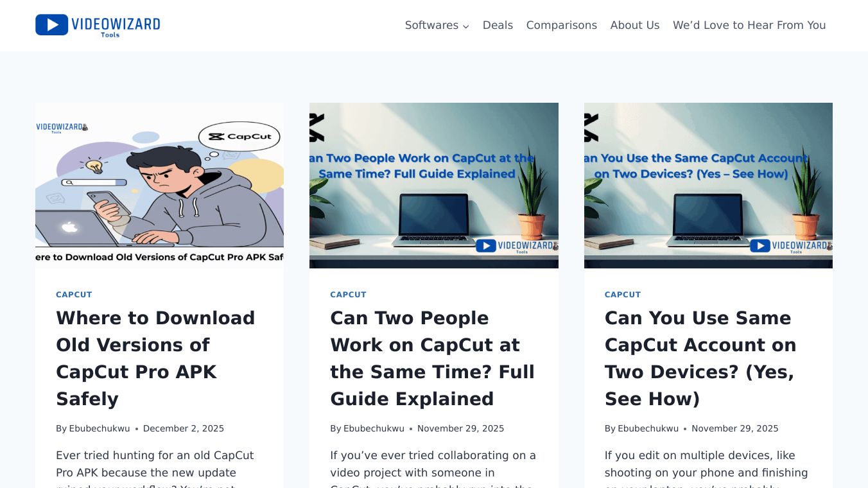The height and width of the screenshot is (488, 868).
Task: Click the CAPCUT category above Can Two People
Action: point(348,295)
